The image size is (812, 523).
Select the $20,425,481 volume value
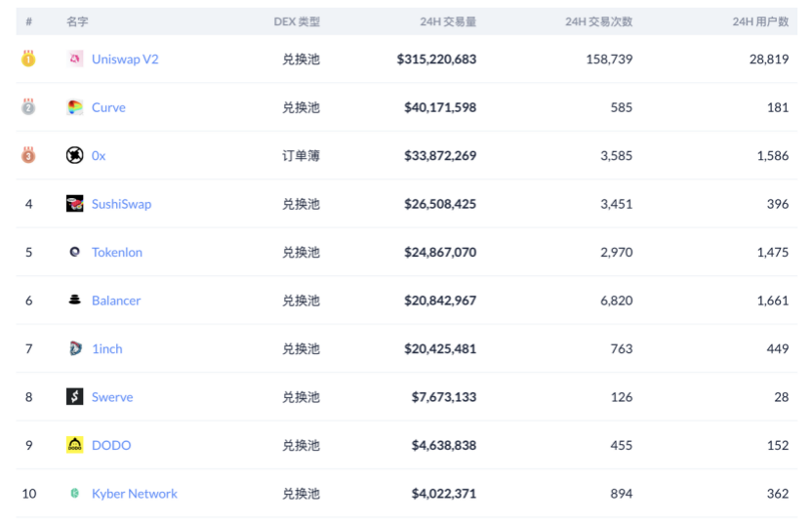click(440, 348)
